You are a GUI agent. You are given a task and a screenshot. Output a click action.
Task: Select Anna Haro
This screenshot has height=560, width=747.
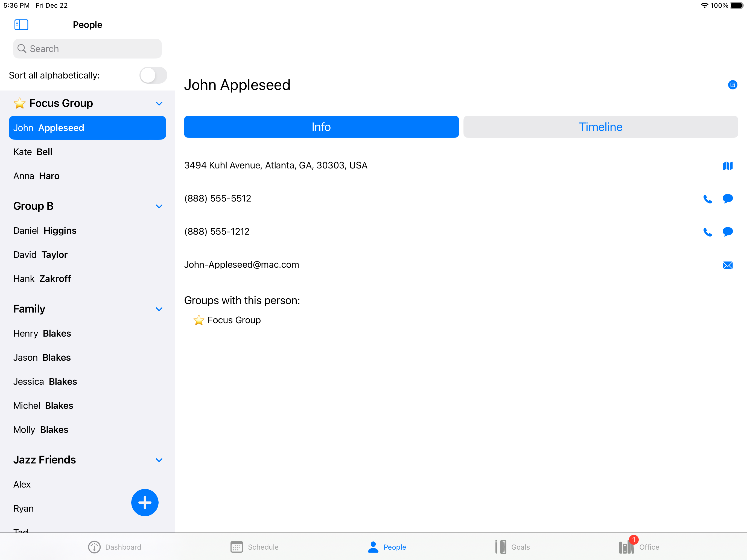click(87, 176)
